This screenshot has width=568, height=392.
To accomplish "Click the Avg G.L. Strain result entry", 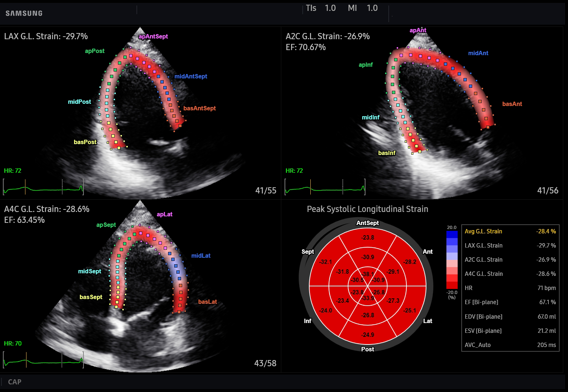I will click(510, 231).
